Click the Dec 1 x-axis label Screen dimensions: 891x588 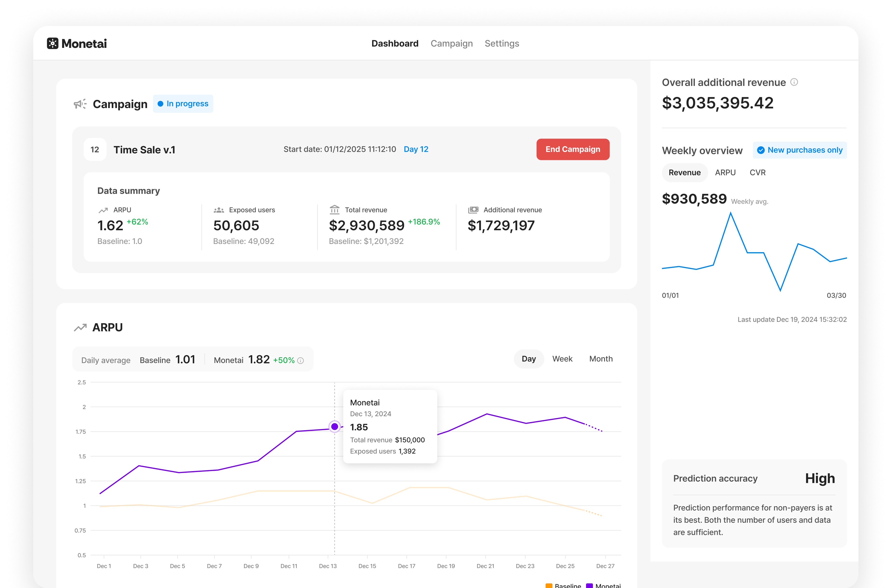[x=104, y=566]
